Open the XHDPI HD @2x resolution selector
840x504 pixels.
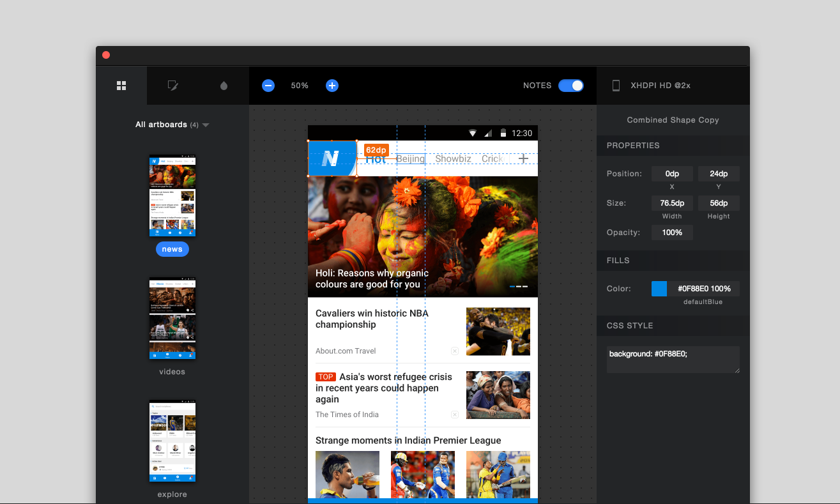[x=661, y=86]
